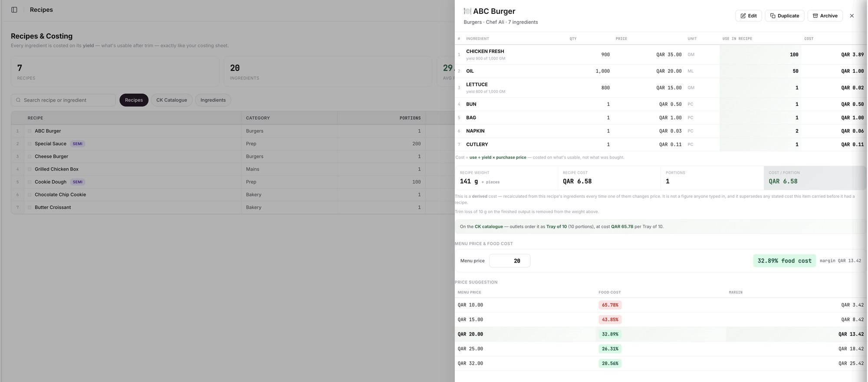Click the SEMI badge on Cookie Dough
Viewport: 868px width, 382px height.
tap(77, 182)
